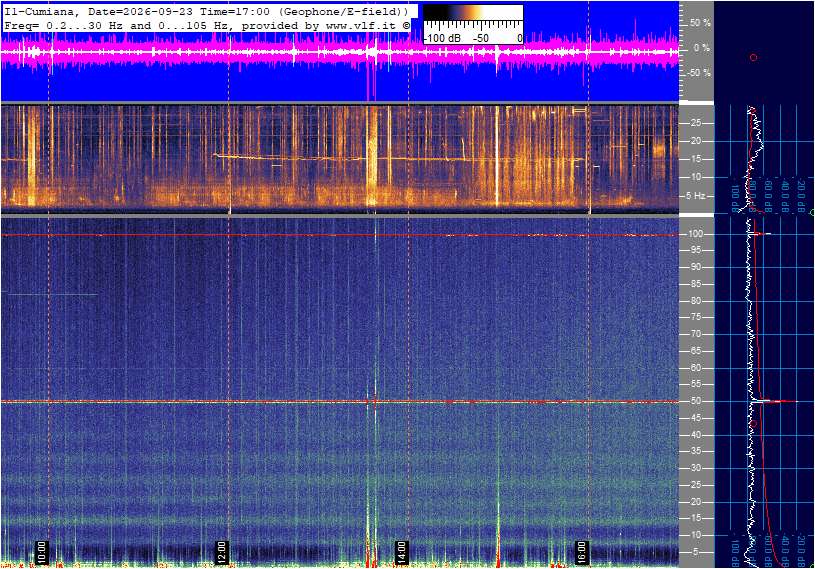Image resolution: width=815 pixels, height=569 pixels.
Task: Click the 12:00 time marker label
Action: pos(221,552)
